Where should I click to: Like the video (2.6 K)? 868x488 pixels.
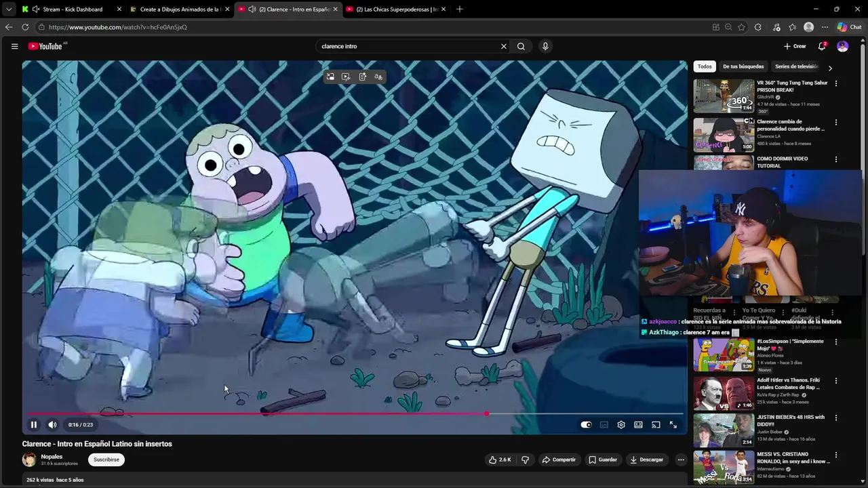(500, 460)
